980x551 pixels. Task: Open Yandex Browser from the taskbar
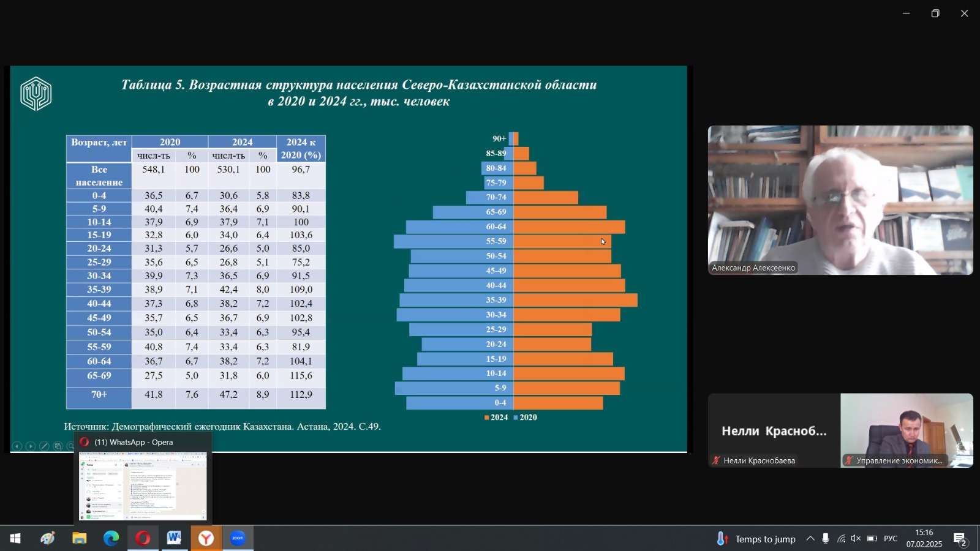[206, 538]
